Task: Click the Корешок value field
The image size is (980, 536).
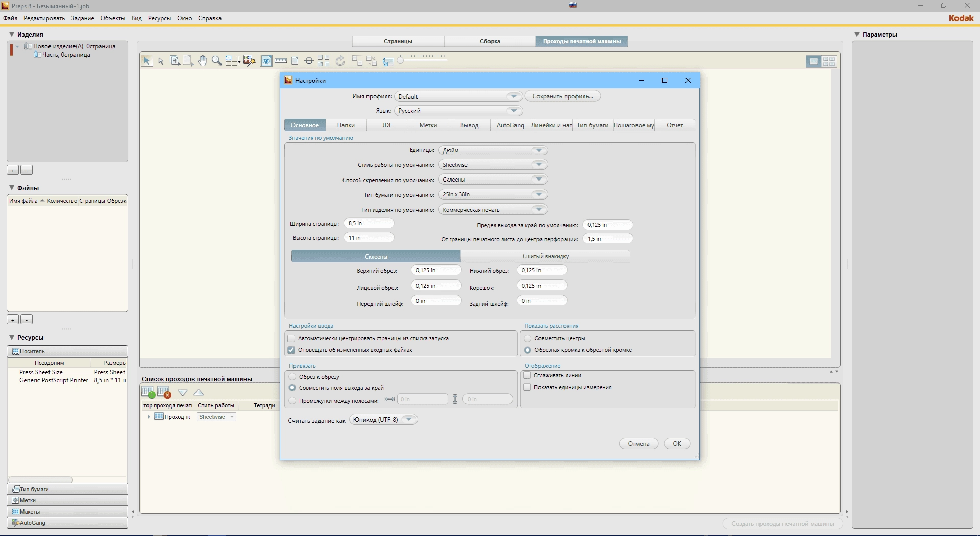Action: (542, 286)
